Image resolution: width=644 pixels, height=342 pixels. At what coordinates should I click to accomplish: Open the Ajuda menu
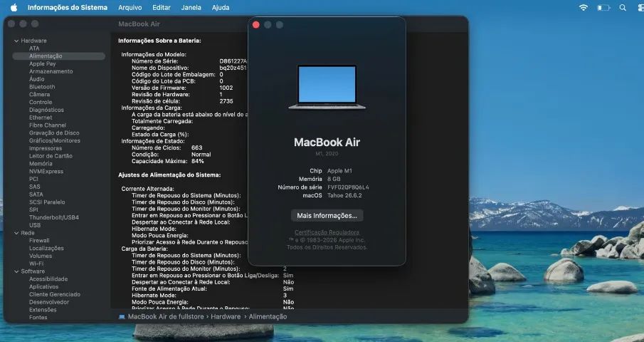pos(221,7)
